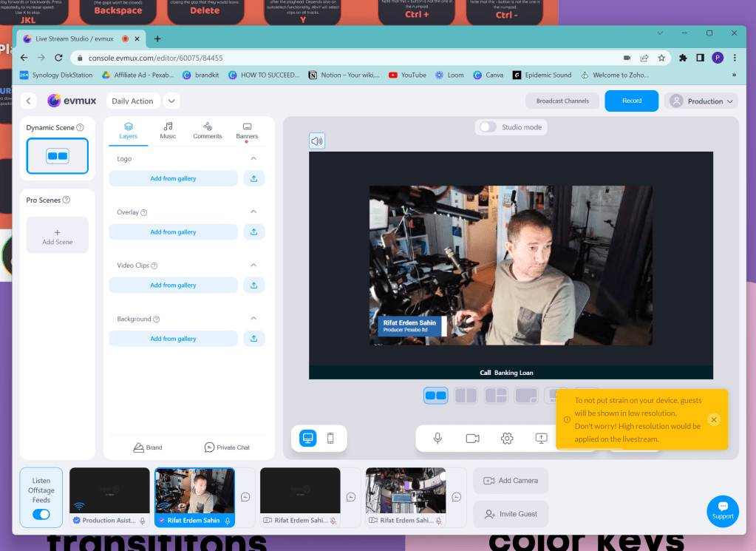Open private chat for active Rifat feed
Viewport: 756px width, 551px height.
245,497
